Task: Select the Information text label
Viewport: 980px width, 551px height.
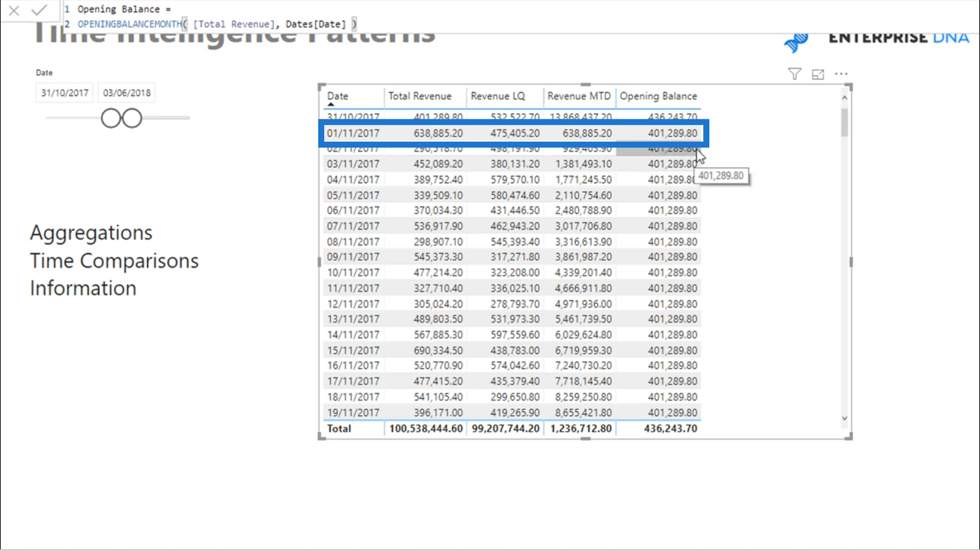Action: point(83,288)
